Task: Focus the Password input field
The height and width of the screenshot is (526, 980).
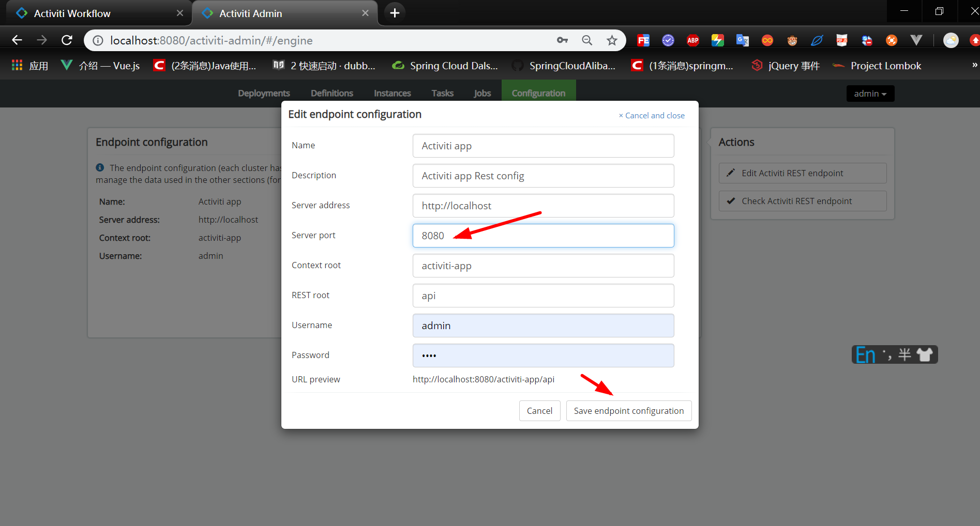Action: pyautogui.click(x=544, y=355)
